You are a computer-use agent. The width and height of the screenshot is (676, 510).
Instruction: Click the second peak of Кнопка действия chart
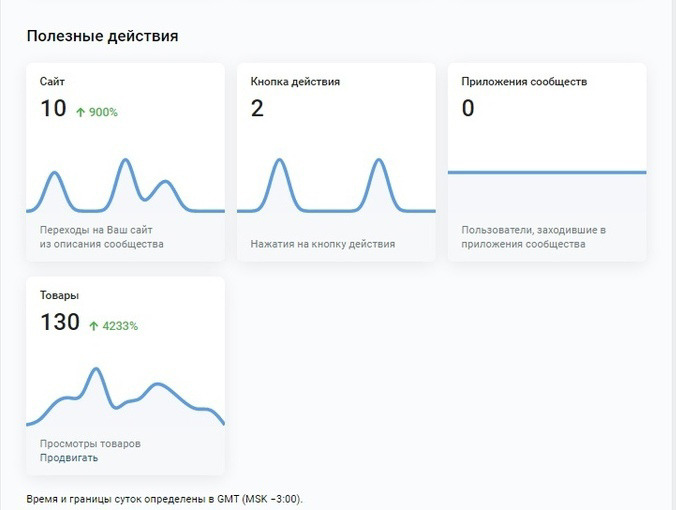point(379,160)
